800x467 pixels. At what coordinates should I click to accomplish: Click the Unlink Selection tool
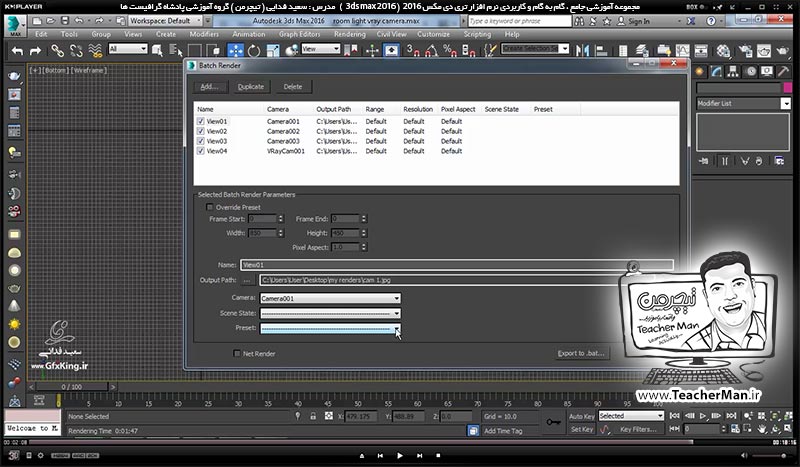point(76,51)
